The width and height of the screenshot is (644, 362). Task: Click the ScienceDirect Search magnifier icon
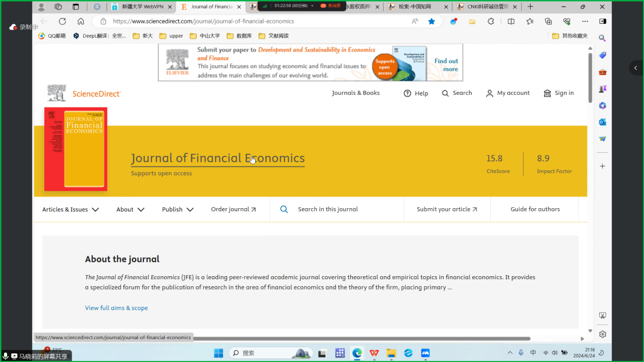(x=445, y=93)
